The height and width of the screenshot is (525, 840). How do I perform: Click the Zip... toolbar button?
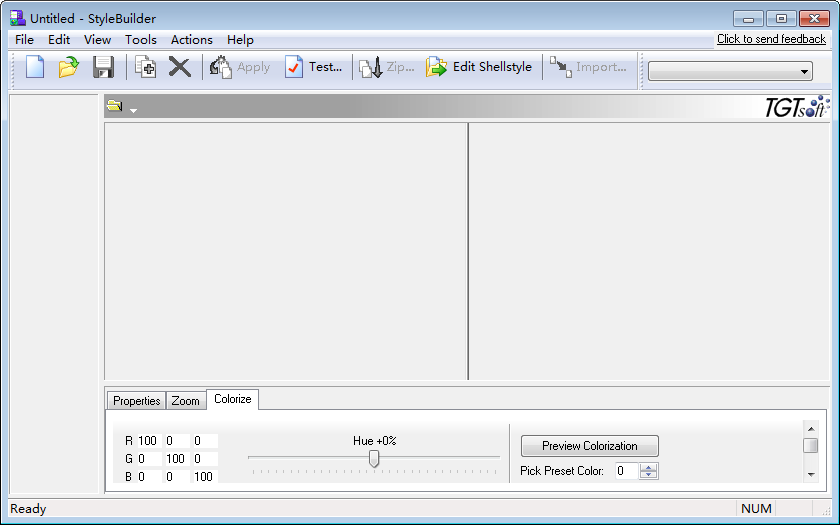tap(386, 67)
